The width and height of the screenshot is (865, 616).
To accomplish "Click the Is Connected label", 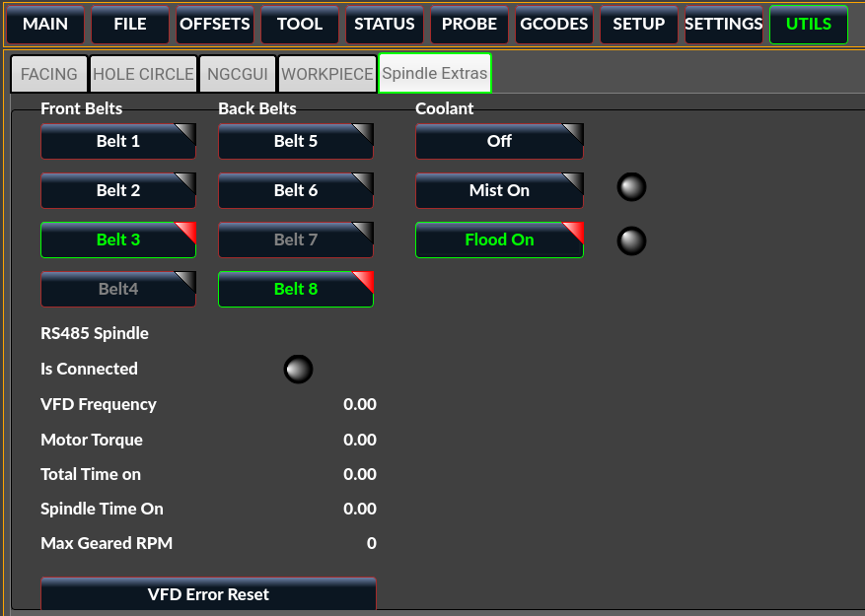I will pyautogui.click(x=89, y=369).
